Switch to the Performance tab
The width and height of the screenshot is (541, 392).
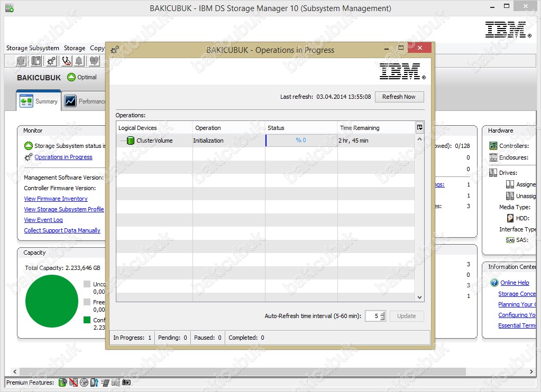(84, 101)
